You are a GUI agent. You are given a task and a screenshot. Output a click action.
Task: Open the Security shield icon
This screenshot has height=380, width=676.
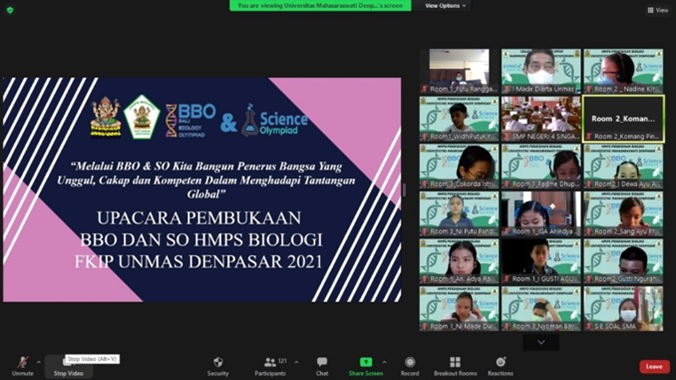pyautogui.click(x=218, y=362)
